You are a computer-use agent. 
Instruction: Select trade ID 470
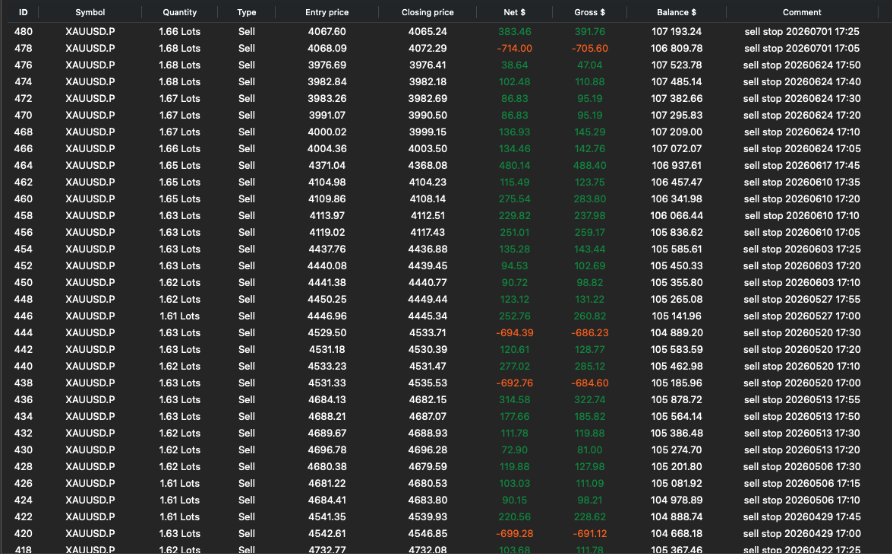coord(23,115)
